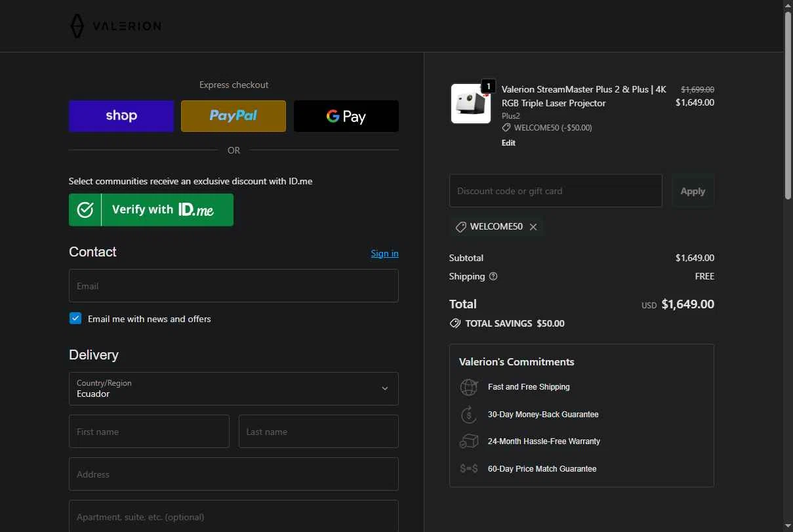Select the 60-Day Price Match icon
The image size is (793, 532).
pos(469,469)
